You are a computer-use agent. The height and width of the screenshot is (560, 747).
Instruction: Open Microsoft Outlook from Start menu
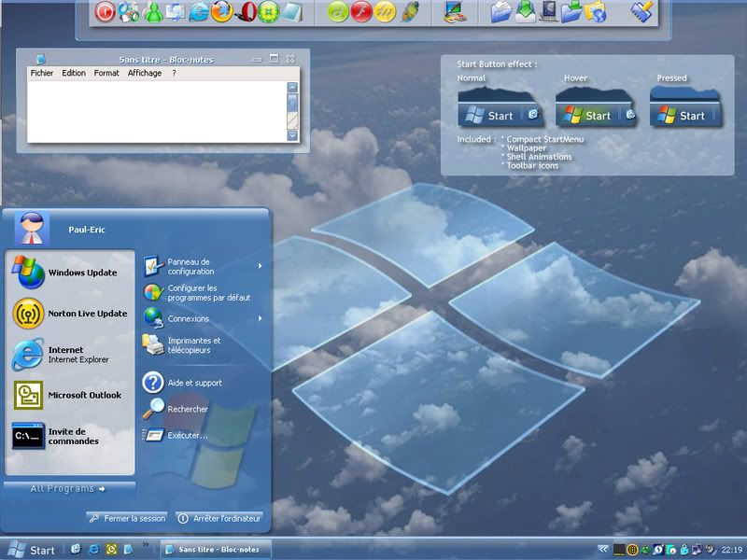(69, 395)
